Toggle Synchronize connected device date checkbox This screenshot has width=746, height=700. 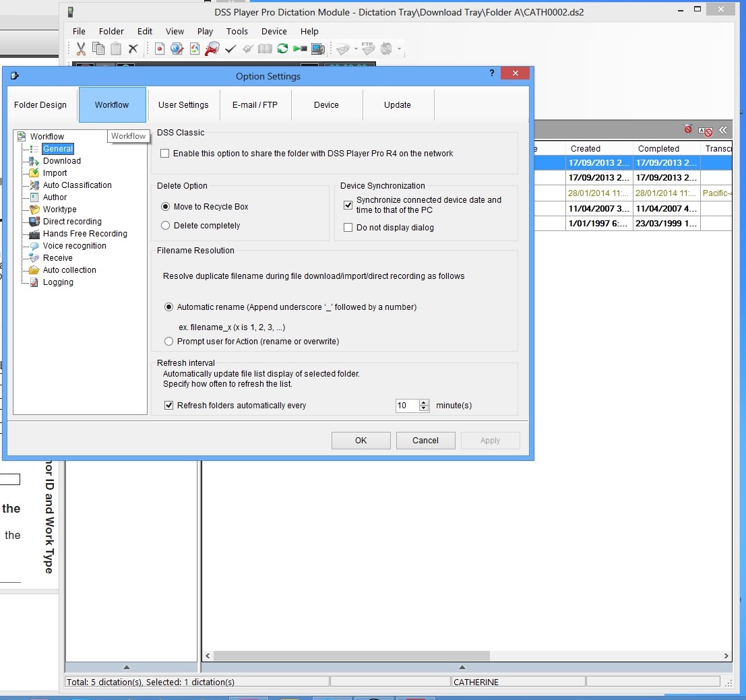pyautogui.click(x=348, y=205)
